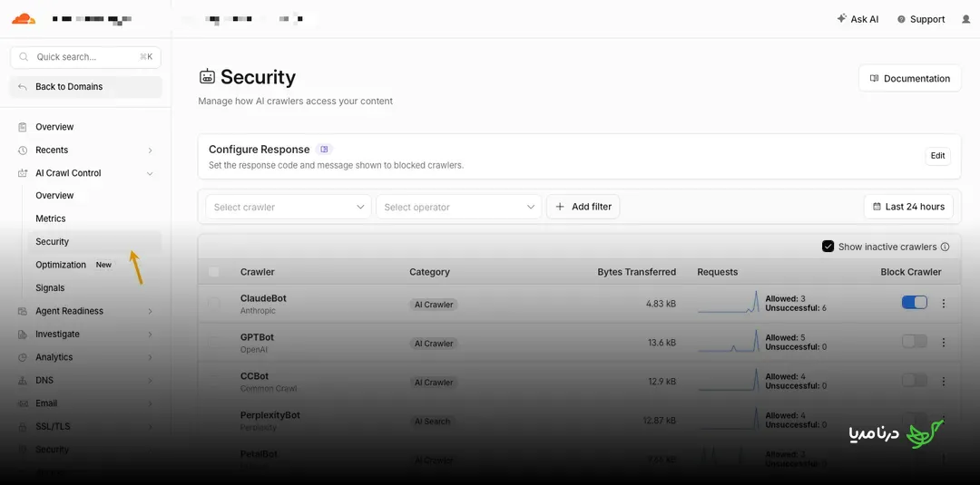This screenshot has height=485, width=980.
Task: Click ClaudeBot's AI Crawler category tag
Action: pyautogui.click(x=434, y=305)
